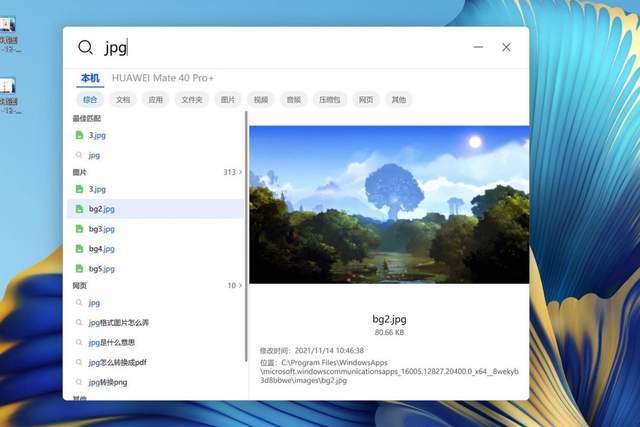640x427 pixels.
Task: Select the 文件夹 filter chip
Action: coord(191,100)
